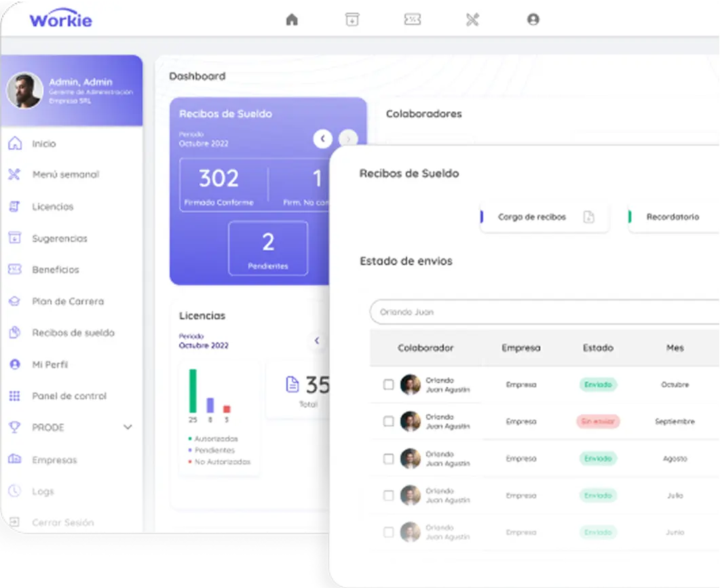Select the crossed utensils icon in the top bar
The width and height of the screenshot is (720, 588).
coord(472,19)
